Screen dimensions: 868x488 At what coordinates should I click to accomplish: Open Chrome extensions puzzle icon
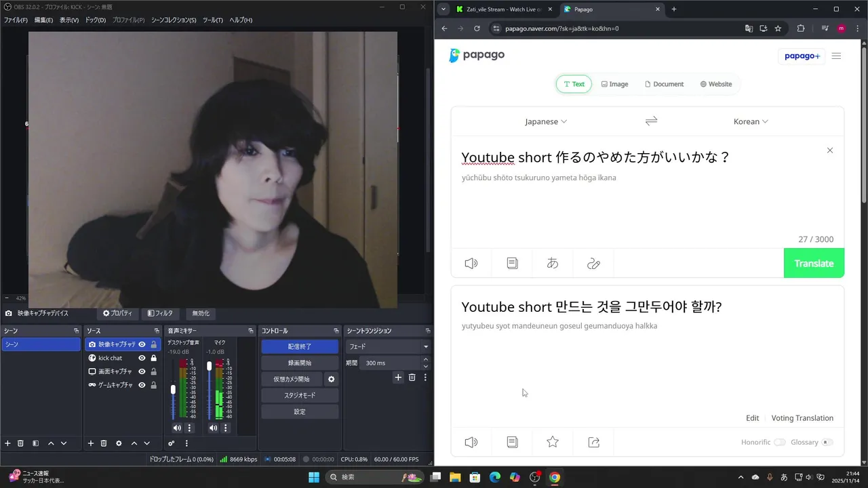click(801, 28)
